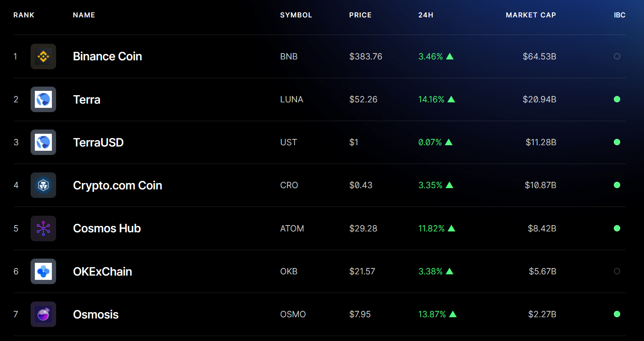The image size is (644, 341).
Task: Click the Cosmos Hub atom logo
Action: click(43, 228)
